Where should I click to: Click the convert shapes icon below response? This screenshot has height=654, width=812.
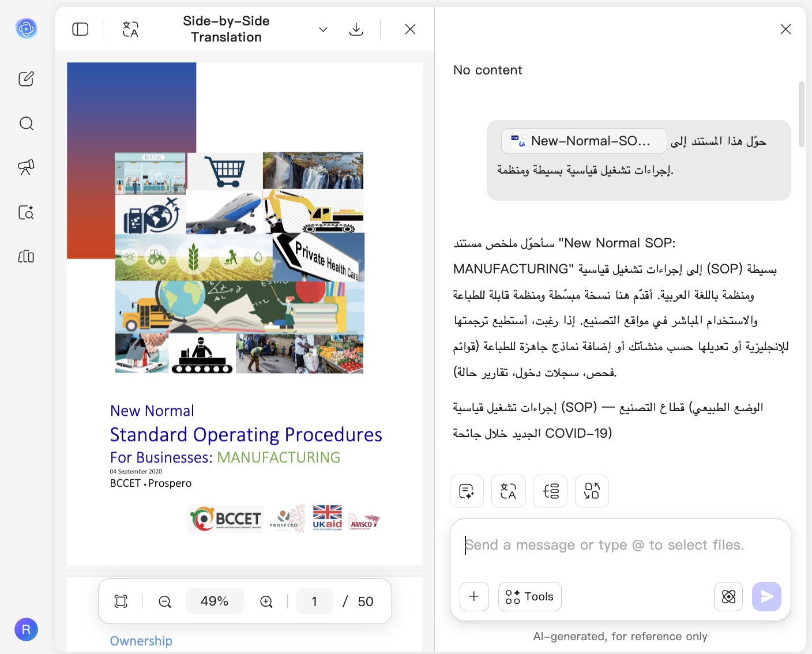click(592, 491)
